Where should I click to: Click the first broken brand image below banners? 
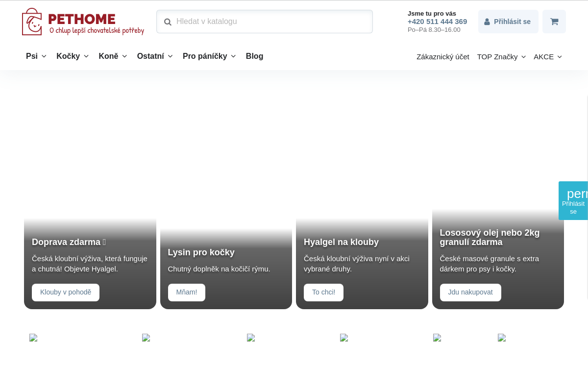(33, 338)
